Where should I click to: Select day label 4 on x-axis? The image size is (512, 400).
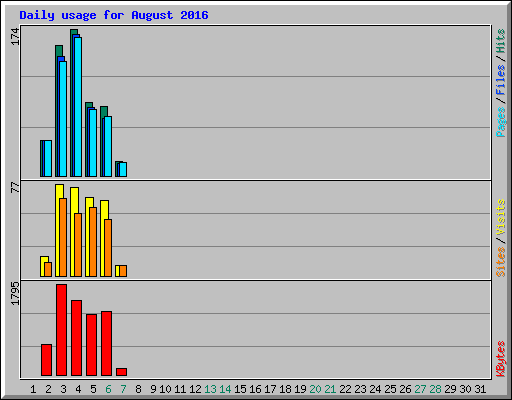point(78,389)
